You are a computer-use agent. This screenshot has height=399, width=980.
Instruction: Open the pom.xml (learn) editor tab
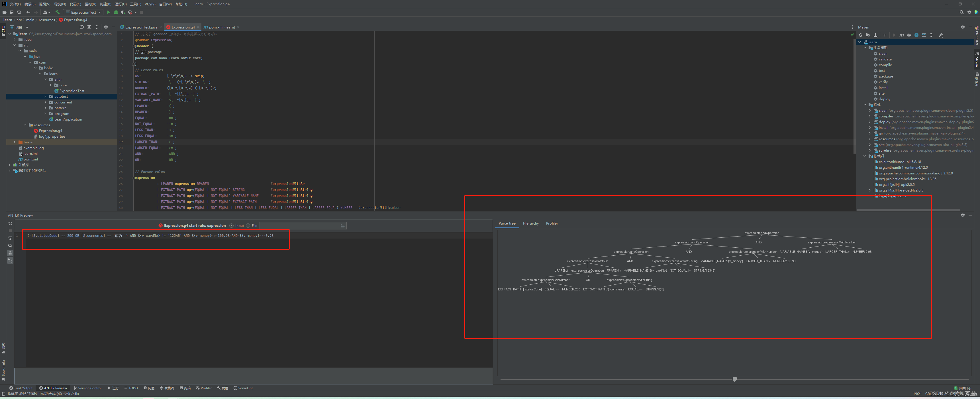[221, 27]
